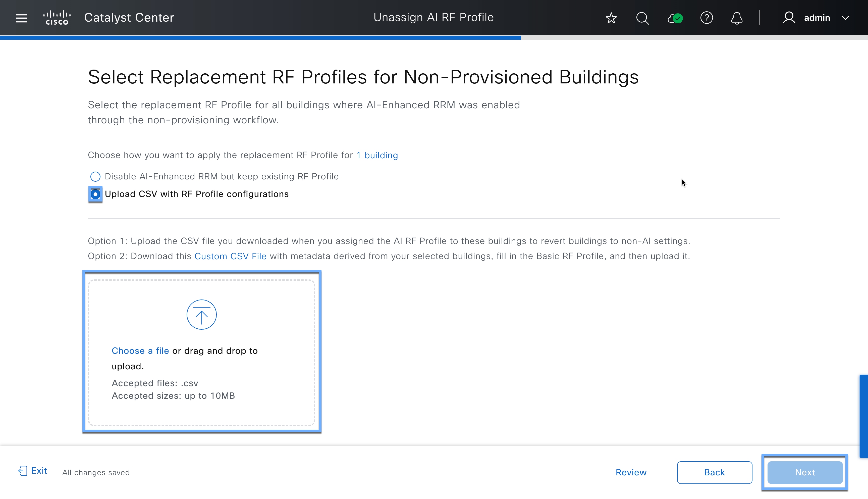The height and width of the screenshot is (499, 868).
Task: Select Upload CSV with RF Profile radio
Action: (95, 194)
